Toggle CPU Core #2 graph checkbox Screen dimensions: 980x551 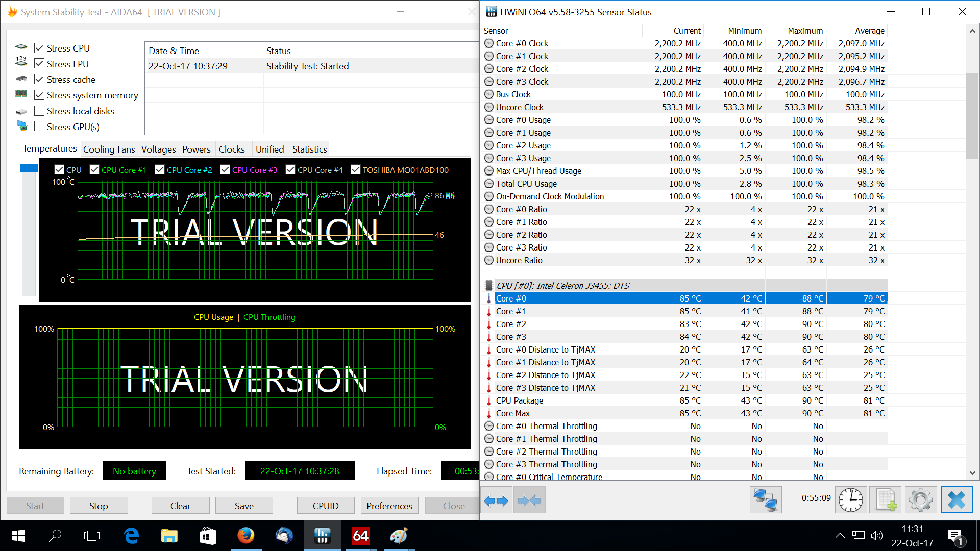tap(160, 170)
